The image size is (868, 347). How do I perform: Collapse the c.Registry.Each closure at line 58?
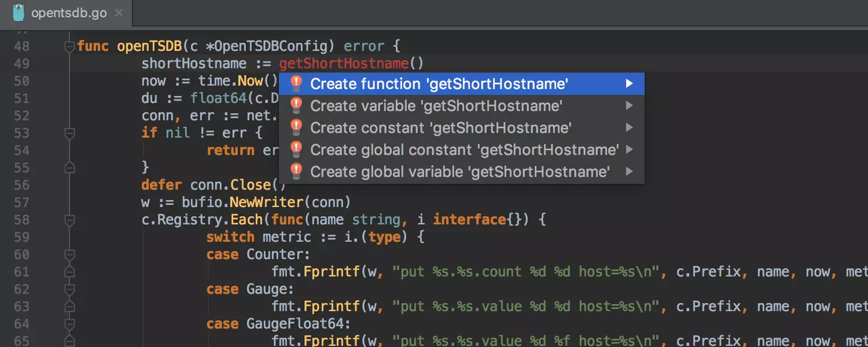click(x=70, y=220)
